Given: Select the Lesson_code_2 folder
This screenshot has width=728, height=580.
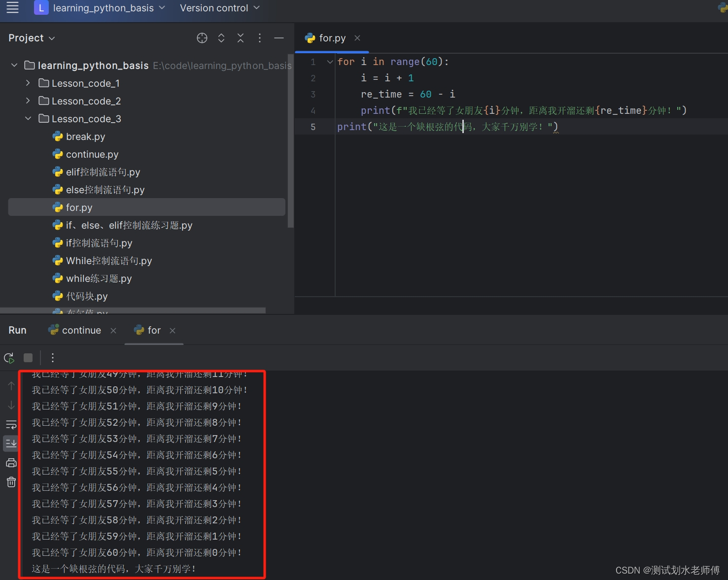Looking at the screenshot, I should (x=86, y=101).
